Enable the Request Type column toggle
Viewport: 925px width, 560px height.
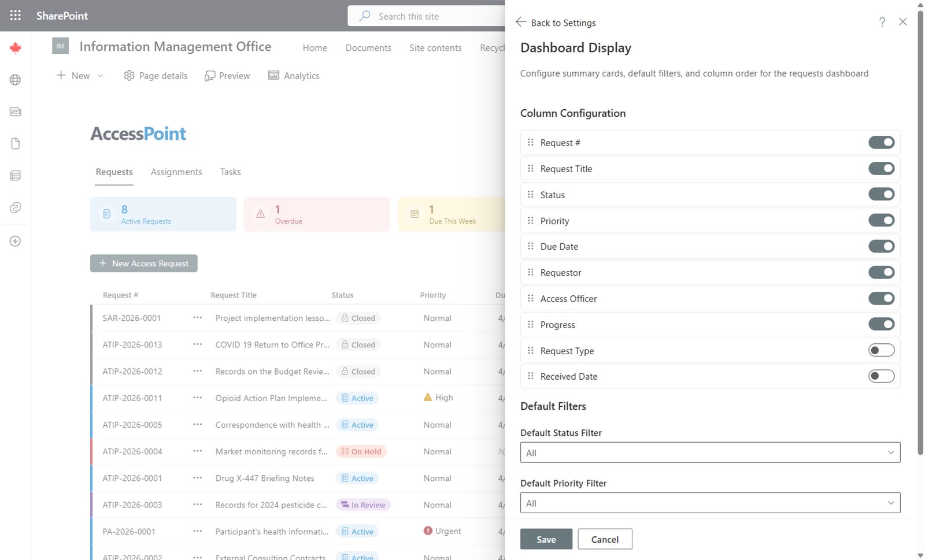pos(881,350)
